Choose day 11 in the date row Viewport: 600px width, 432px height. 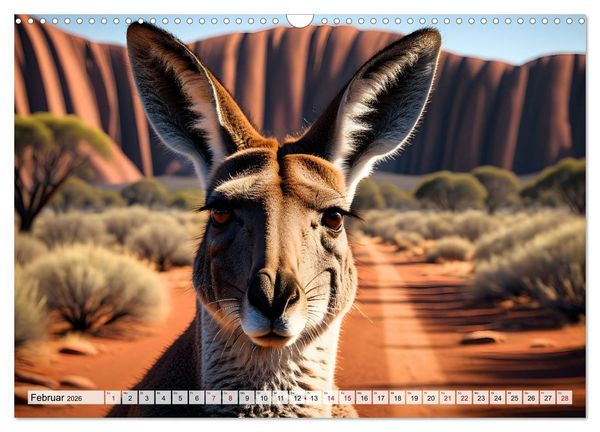pyautogui.click(x=280, y=398)
